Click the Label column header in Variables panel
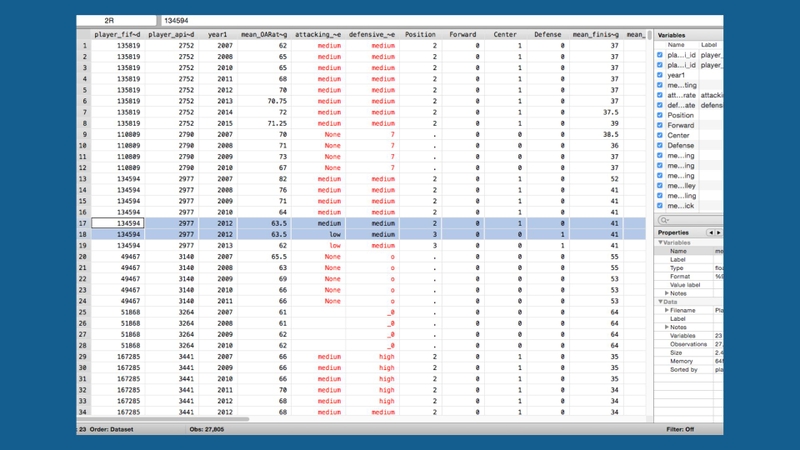Screen dimensions: 800x450 (x=709, y=45)
